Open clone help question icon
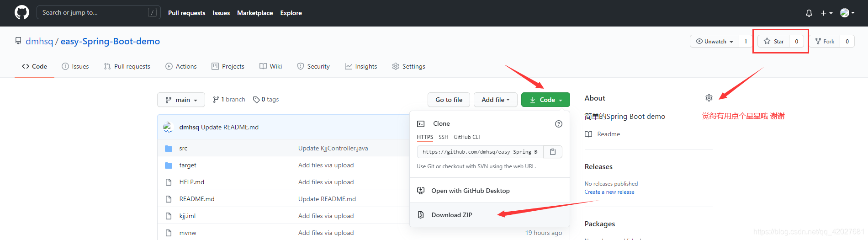 (x=559, y=124)
